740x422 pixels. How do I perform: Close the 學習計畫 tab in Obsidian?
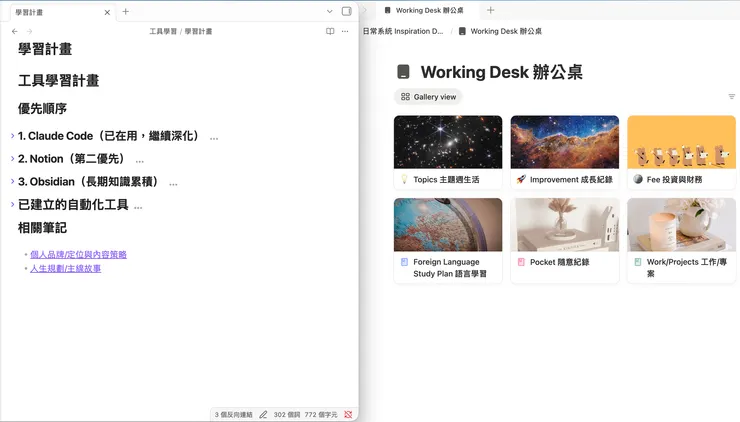[x=107, y=12]
